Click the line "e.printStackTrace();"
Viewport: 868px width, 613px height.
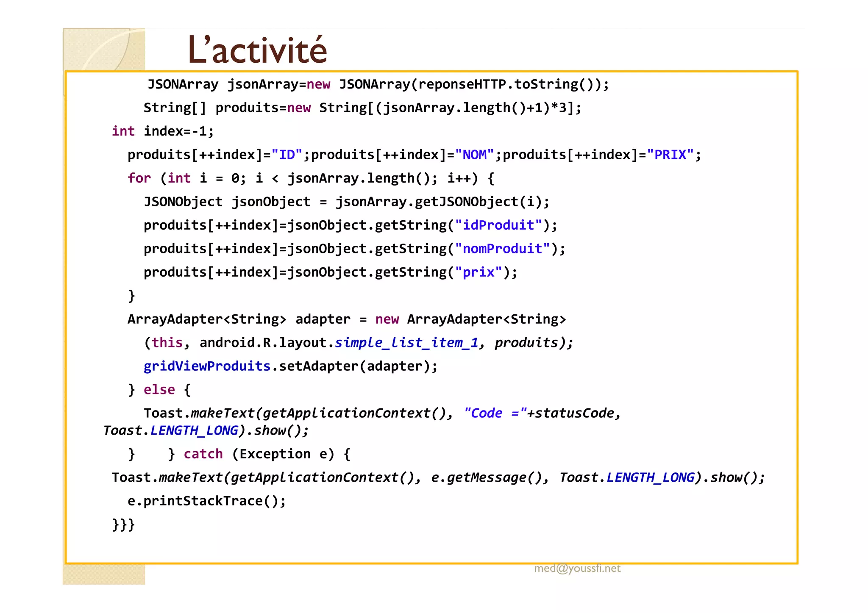[x=207, y=501]
